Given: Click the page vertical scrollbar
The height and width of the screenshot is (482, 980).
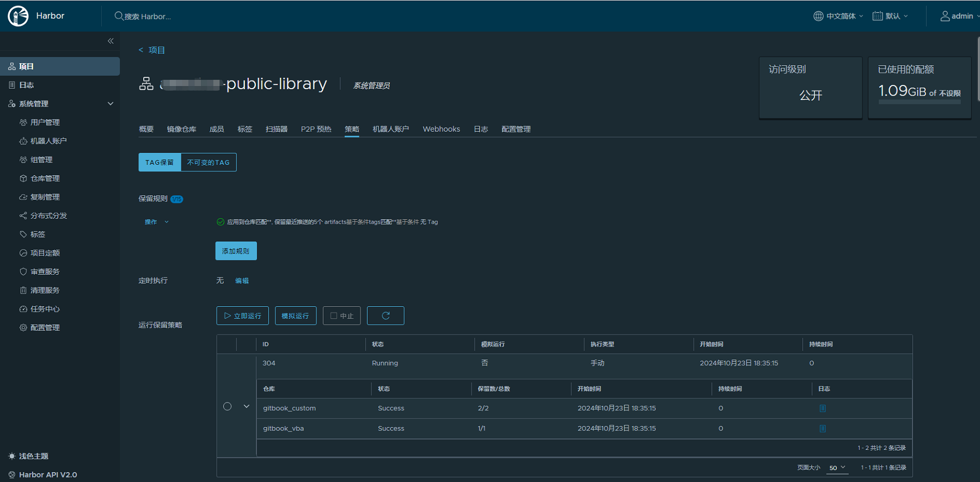Looking at the screenshot, I should tap(978, 68).
